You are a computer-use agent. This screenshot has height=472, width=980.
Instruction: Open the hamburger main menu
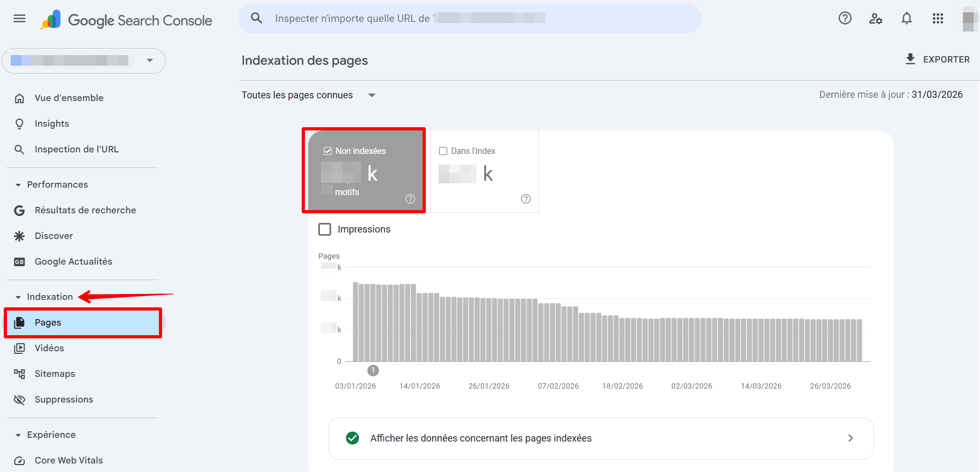tap(19, 19)
